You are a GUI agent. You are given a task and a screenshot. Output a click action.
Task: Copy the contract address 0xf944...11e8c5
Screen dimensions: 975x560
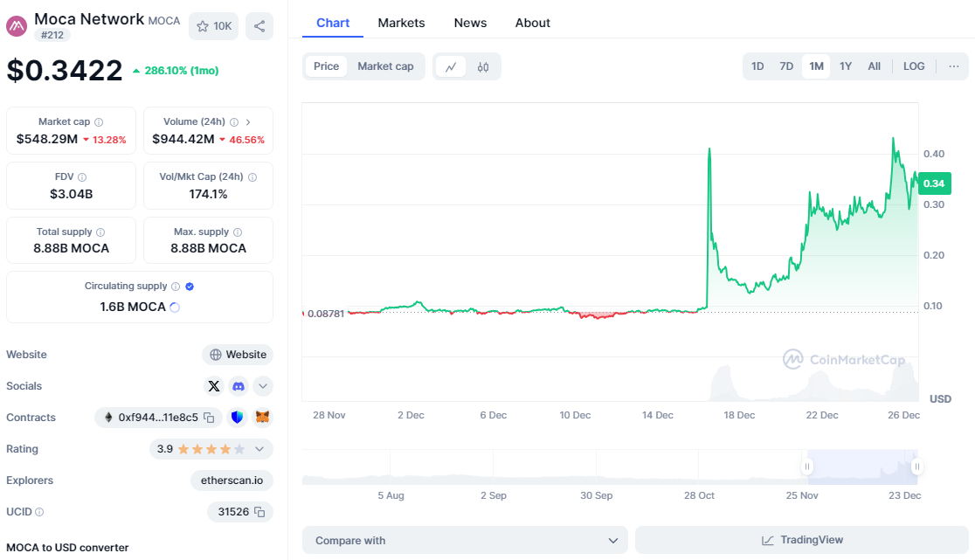pyautogui.click(x=210, y=418)
